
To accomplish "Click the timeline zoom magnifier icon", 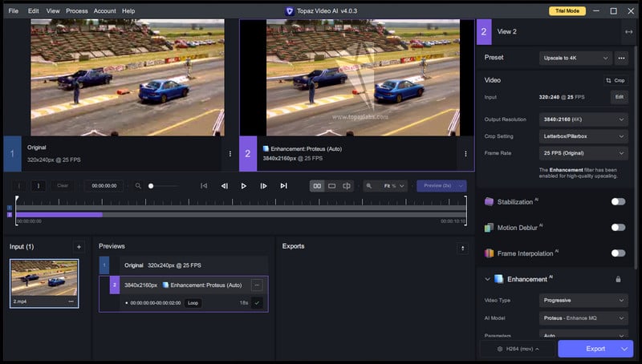I will point(138,186).
